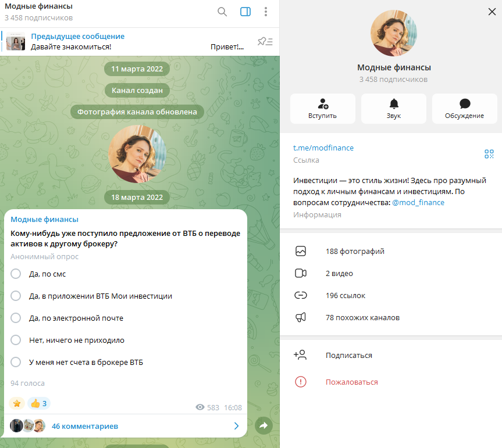Expand the 46 комментариев thread chevron
This screenshot has height=448, width=502.
pyautogui.click(x=236, y=426)
